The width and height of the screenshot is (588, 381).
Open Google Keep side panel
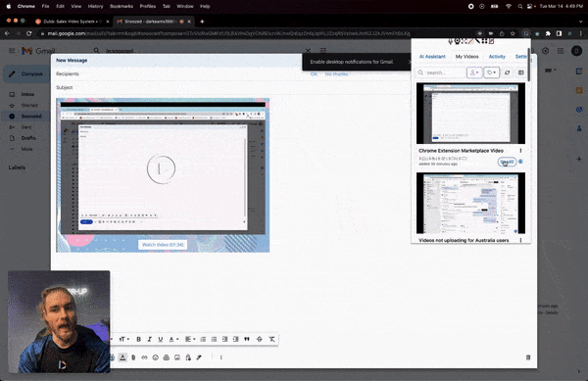(x=579, y=90)
